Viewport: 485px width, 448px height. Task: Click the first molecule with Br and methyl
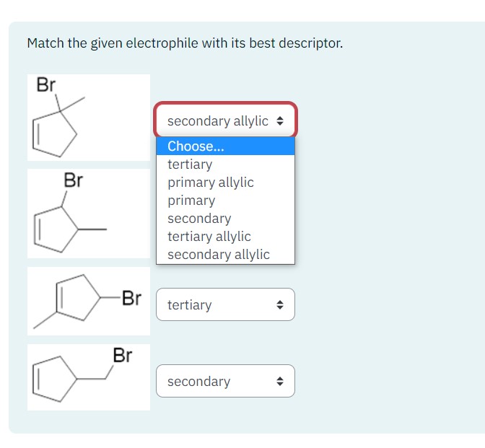tap(89, 118)
